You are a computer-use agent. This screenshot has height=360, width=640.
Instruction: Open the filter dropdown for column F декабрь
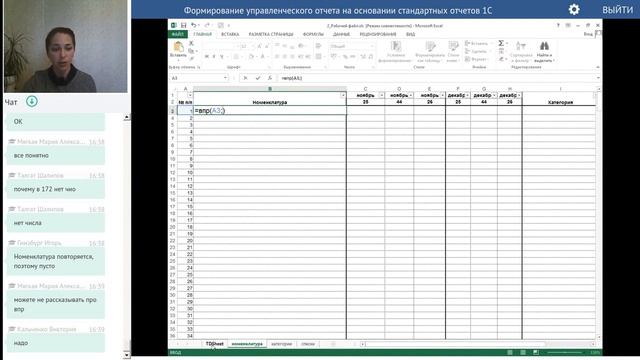(467, 95)
